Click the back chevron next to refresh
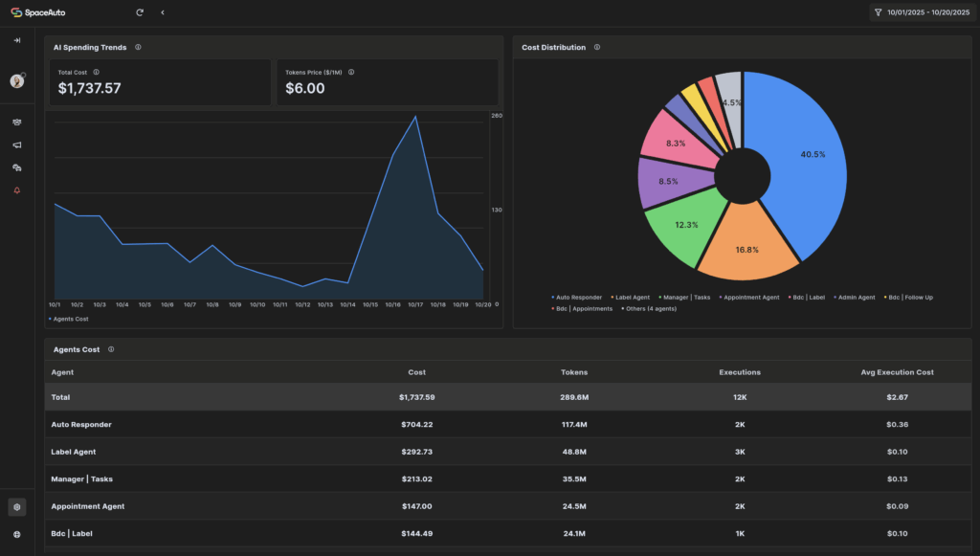The image size is (980, 556). point(163,12)
